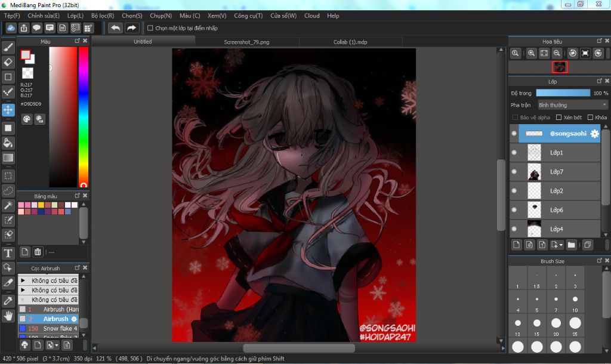This screenshot has height=364, width=611.
Task: Expand the first 'Không có tiêu đề' brush group
Action: pos(23,280)
